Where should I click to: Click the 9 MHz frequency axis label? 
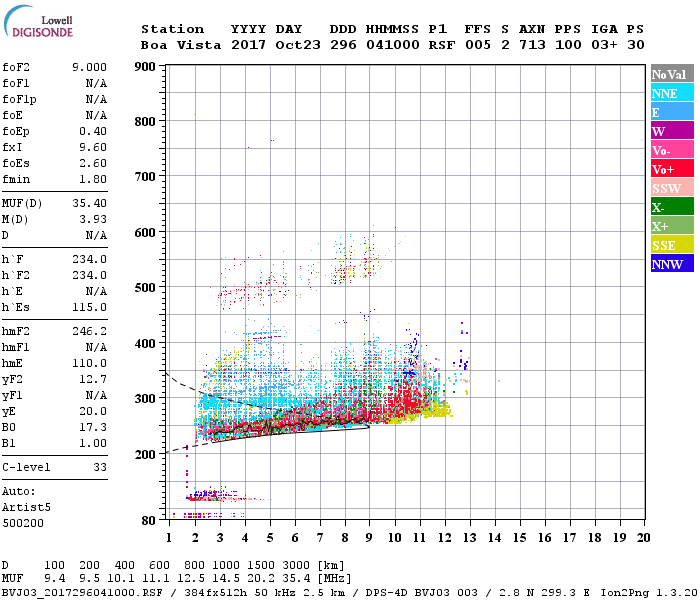coord(369,538)
